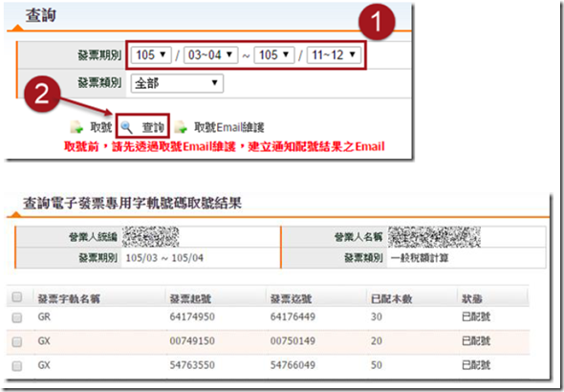Click the allocated count 20 cell

pos(377,341)
